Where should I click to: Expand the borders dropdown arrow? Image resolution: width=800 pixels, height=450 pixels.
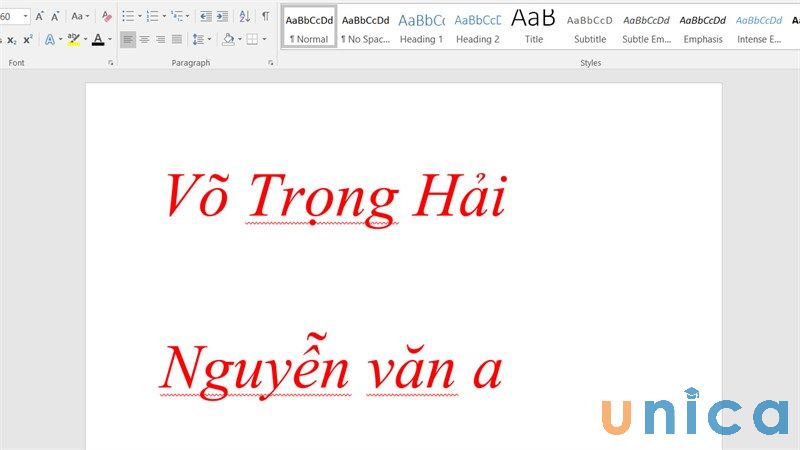tap(264, 39)
